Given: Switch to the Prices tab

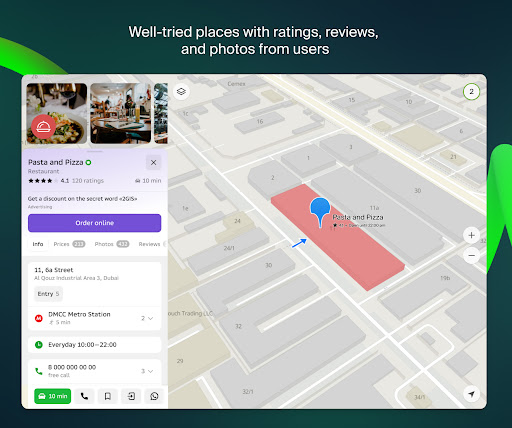Looking at the screenshot, I should pos(69,244).
